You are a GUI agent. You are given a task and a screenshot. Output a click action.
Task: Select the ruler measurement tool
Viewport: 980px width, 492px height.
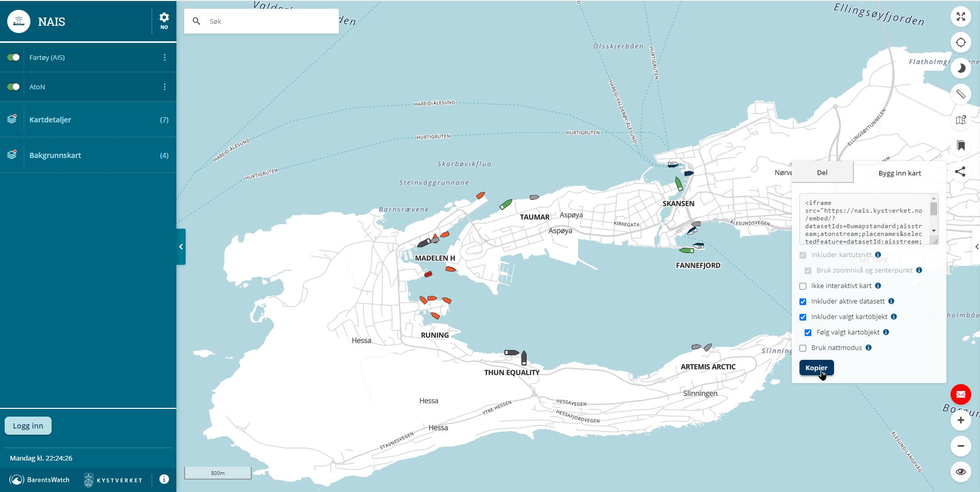(x=960, y=94)
